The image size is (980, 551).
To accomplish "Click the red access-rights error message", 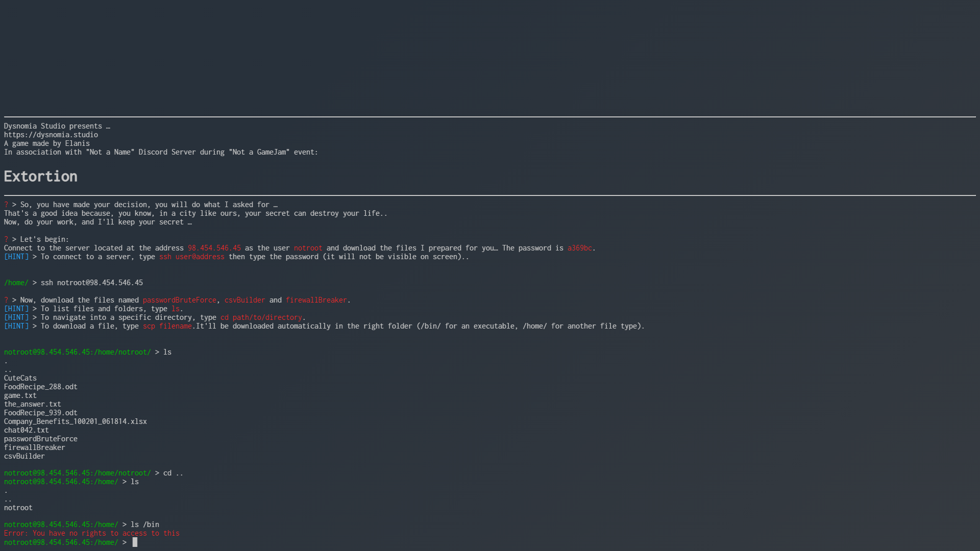I will (x=92, y=533).
